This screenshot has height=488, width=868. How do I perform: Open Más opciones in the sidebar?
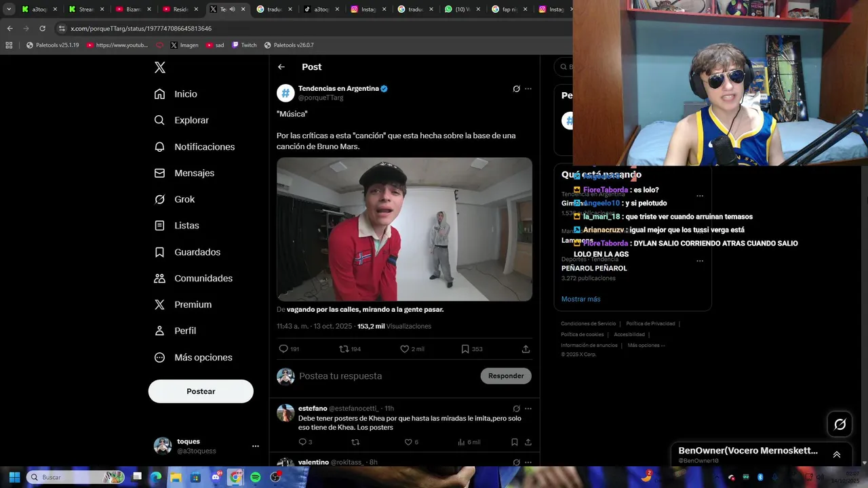pyautogui.click(x=193, y=357)
